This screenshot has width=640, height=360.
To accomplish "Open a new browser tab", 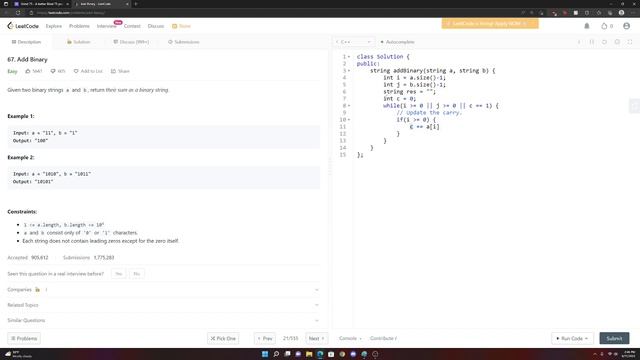I will pyautogui.click(x=136, y=4).
